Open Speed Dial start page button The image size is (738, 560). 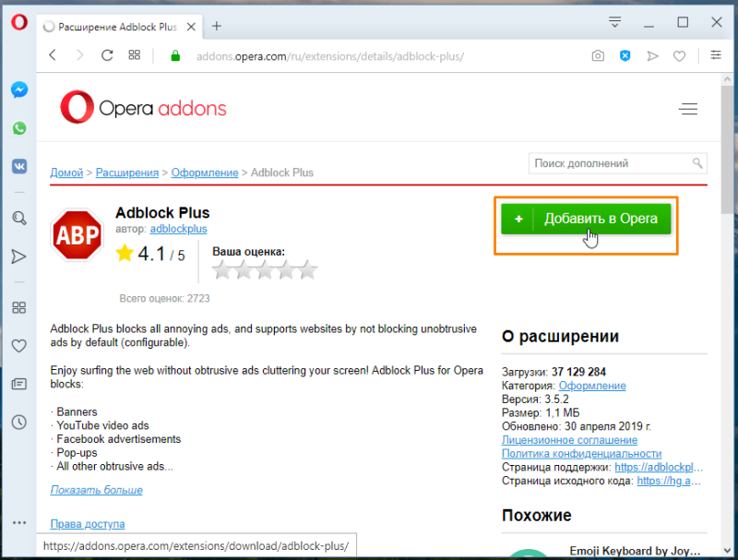(135, 55)
